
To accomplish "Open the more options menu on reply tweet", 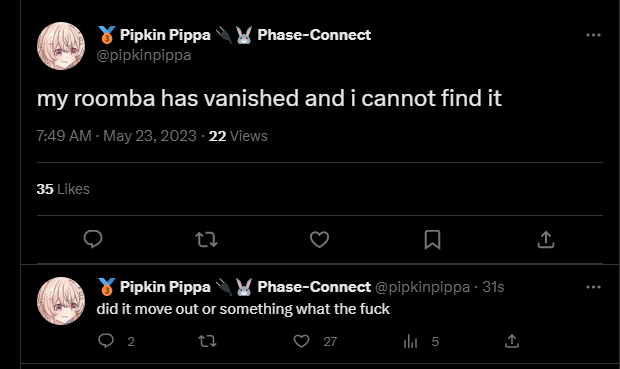I will point(593,287).
